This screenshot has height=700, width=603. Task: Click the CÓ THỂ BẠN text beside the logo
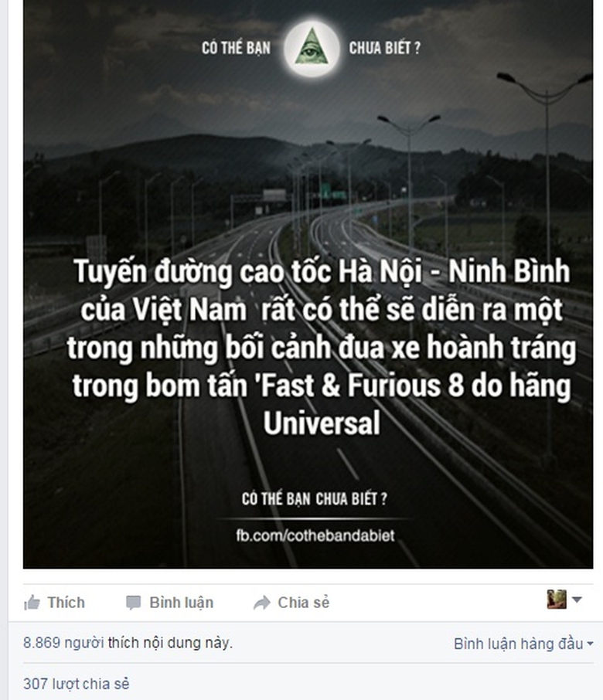coord(236,48)
